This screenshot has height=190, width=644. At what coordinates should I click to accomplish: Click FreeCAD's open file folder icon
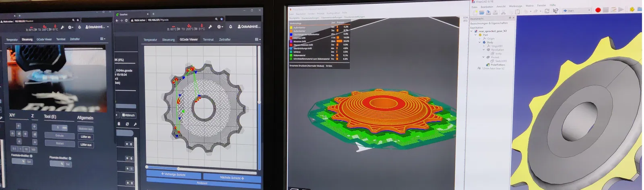[482, 12]
